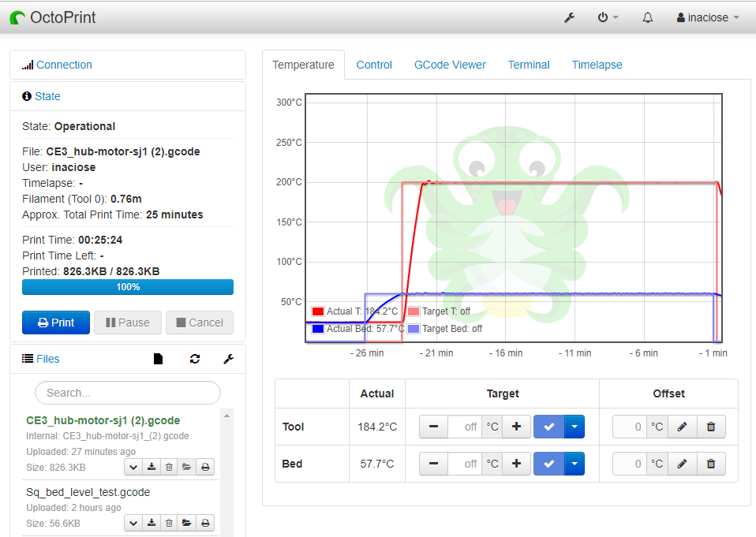756x537 pixels.
Task: Switch to the Control tab
Action: pos(374,65)
